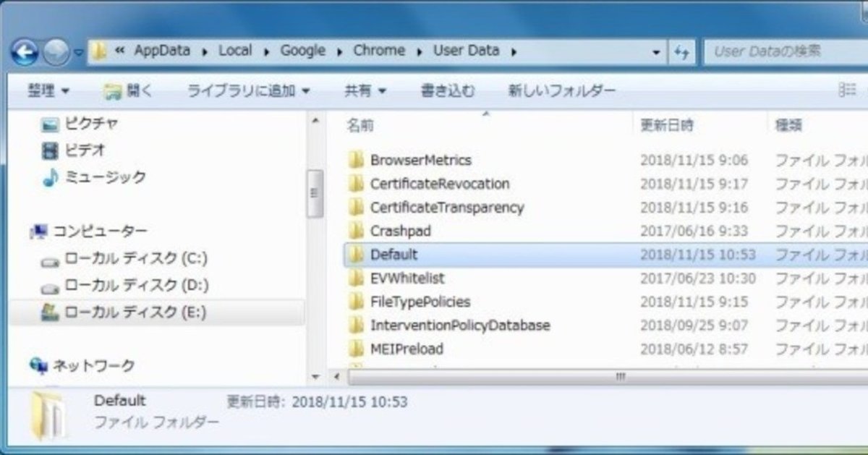Open the recent locations dropdown arrow

point(78,52)
